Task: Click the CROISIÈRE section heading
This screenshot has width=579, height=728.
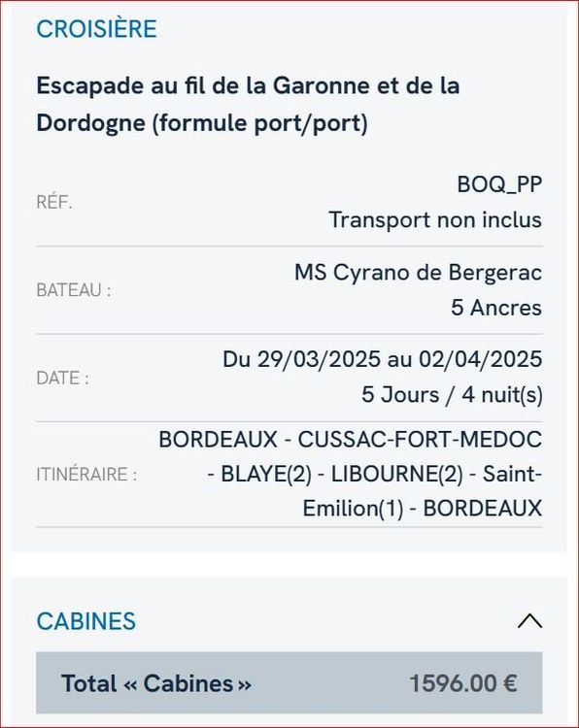Action: pyautogui.click(x=96, y=29)
